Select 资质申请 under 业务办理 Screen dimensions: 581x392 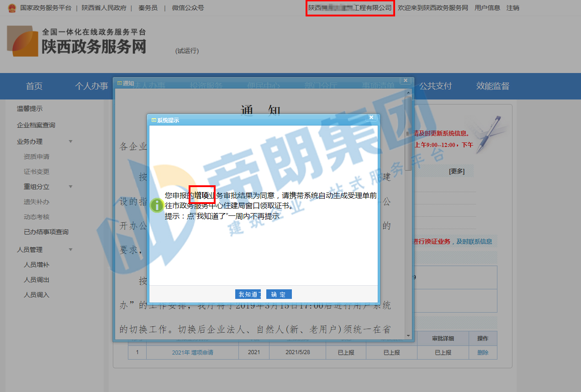click(x=37, y=157)
